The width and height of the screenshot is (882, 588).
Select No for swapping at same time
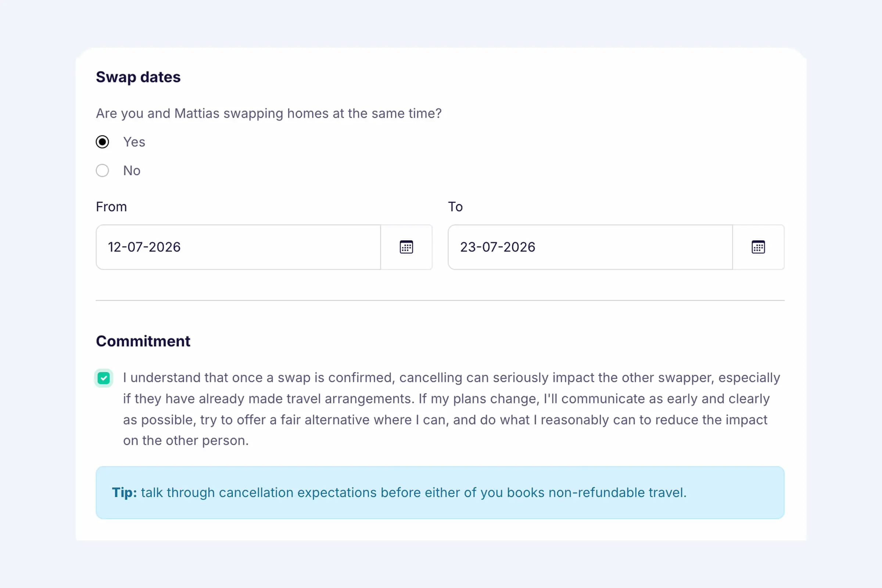(103, 171)
